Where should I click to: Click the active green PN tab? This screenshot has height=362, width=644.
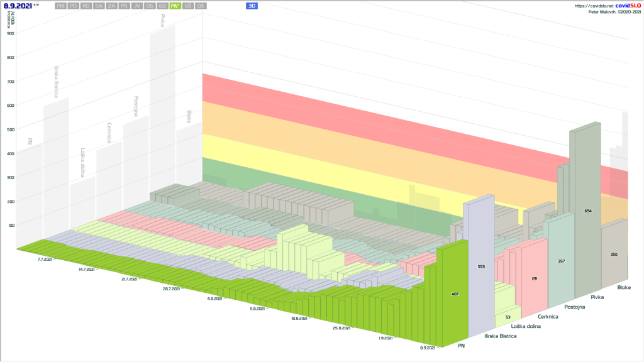[x=175, y=6]
